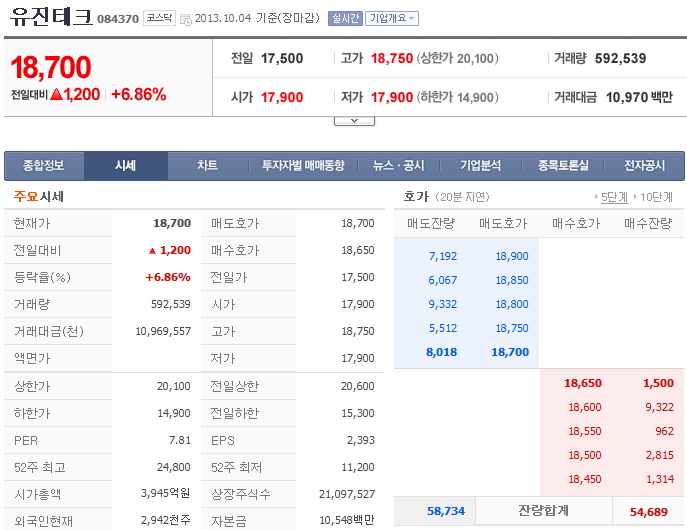Click the buy-side price 18,550
The width and height of the screenshot is (687, 530).
coord(585,431)
